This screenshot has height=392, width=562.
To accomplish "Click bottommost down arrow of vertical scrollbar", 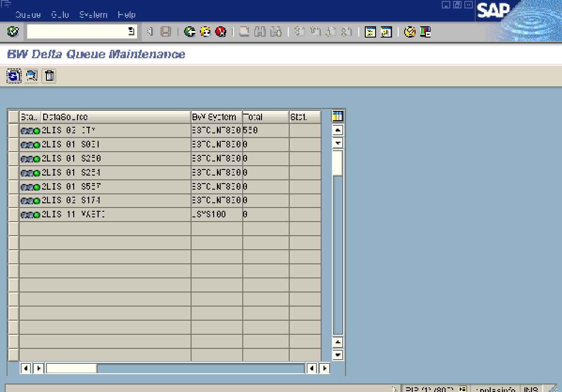I will [x=338, y=355].
